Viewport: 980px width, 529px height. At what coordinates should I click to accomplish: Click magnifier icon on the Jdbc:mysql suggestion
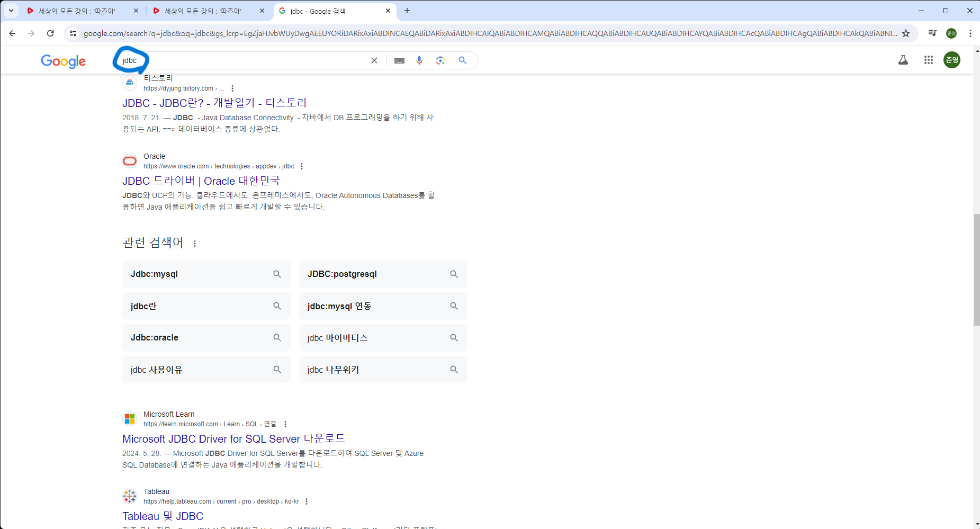pyautogui.click(x=277, y=274)
